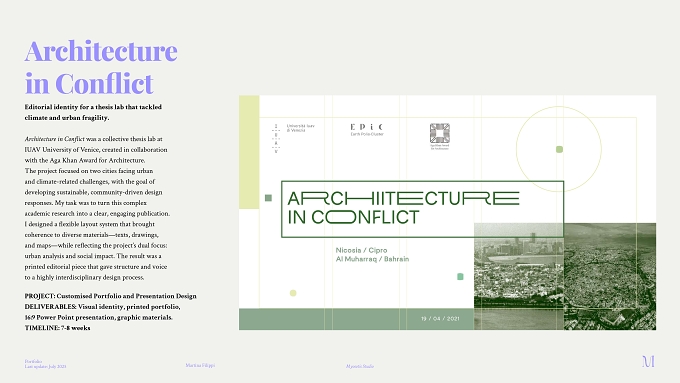The image size is (680, 383).
Task: Click the small yellow dot on the cover
Action: [x=293, y=293]
